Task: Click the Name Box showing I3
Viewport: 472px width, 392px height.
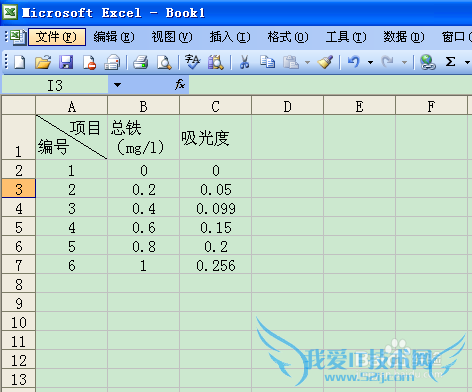Action: click(x=55, y=85)
